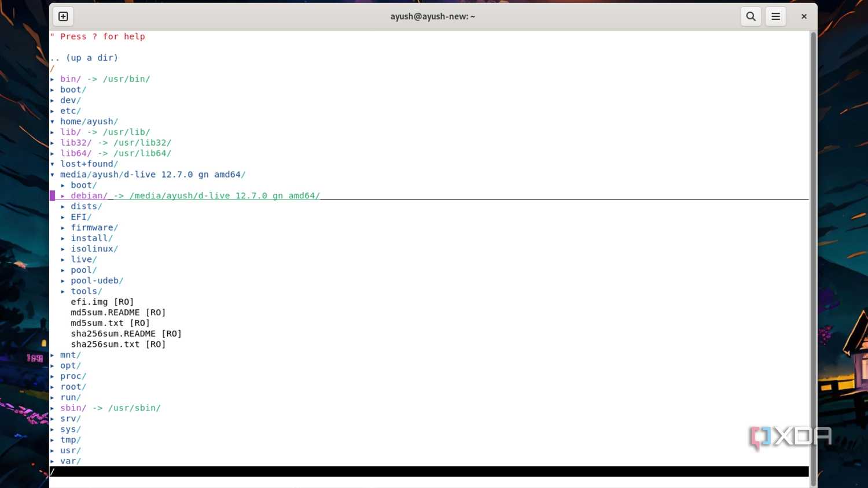868x488 pixels.
Task: Select the lib/ -> /usr/lib/ entry
Action: click(x=105, y=132)
